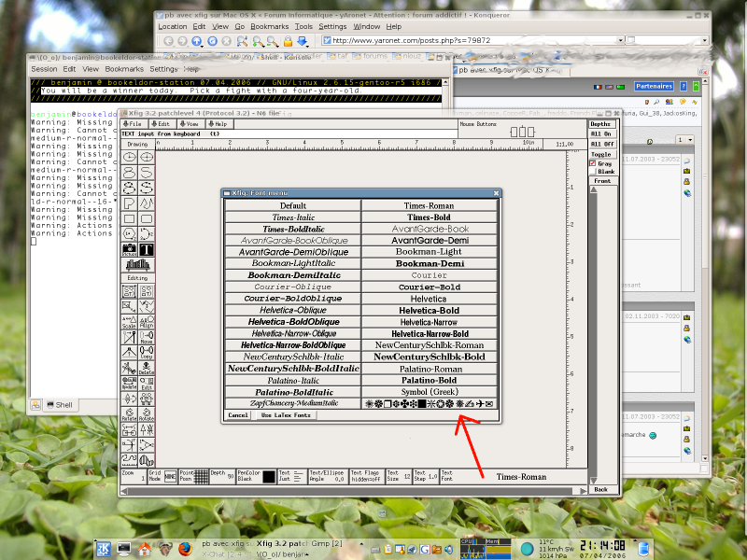Select the regular polygon drawing tool
The image size is (747, 560).
129,234
